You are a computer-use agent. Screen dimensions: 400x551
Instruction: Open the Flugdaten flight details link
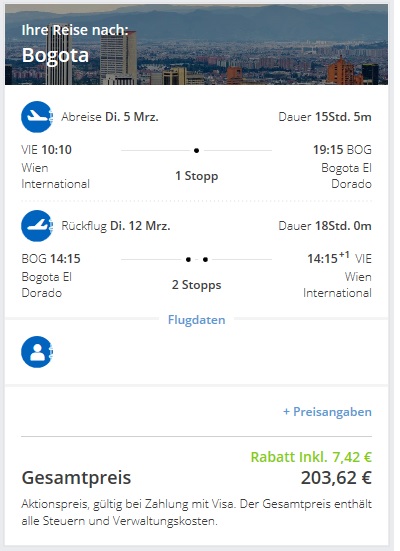click(196, 320)
